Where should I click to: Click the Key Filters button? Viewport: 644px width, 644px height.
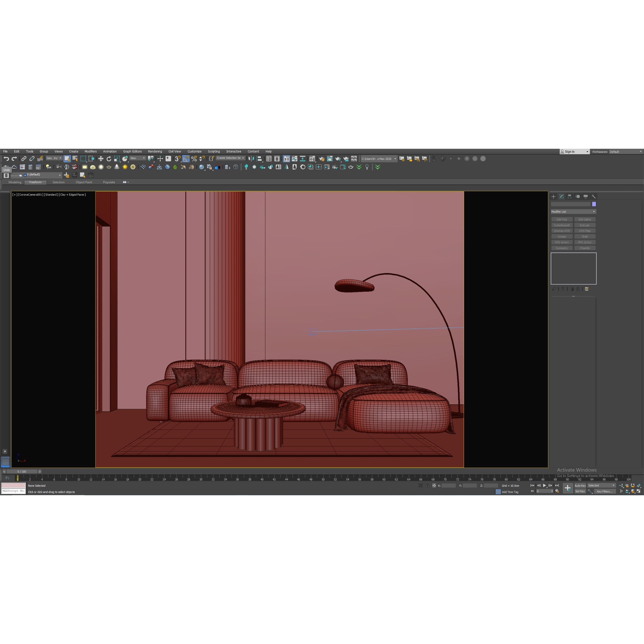point(605,491)
